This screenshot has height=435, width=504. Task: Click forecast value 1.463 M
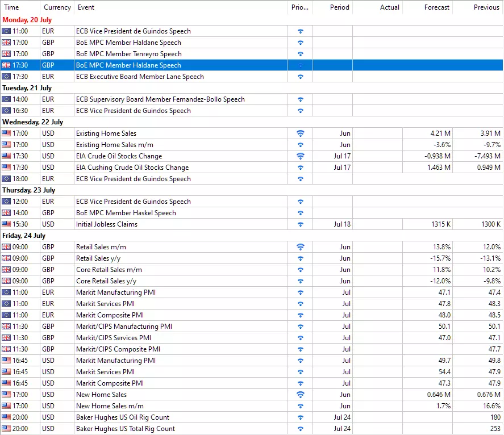(439, 168)
